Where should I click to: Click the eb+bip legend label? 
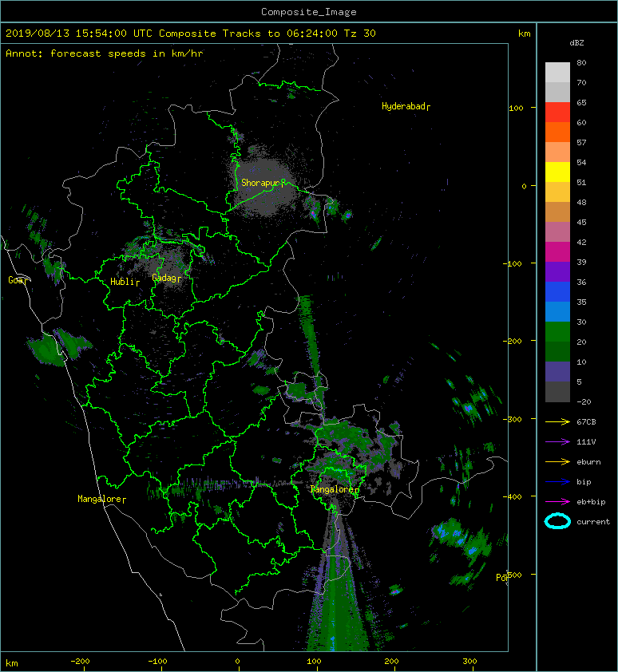(591, 502)
